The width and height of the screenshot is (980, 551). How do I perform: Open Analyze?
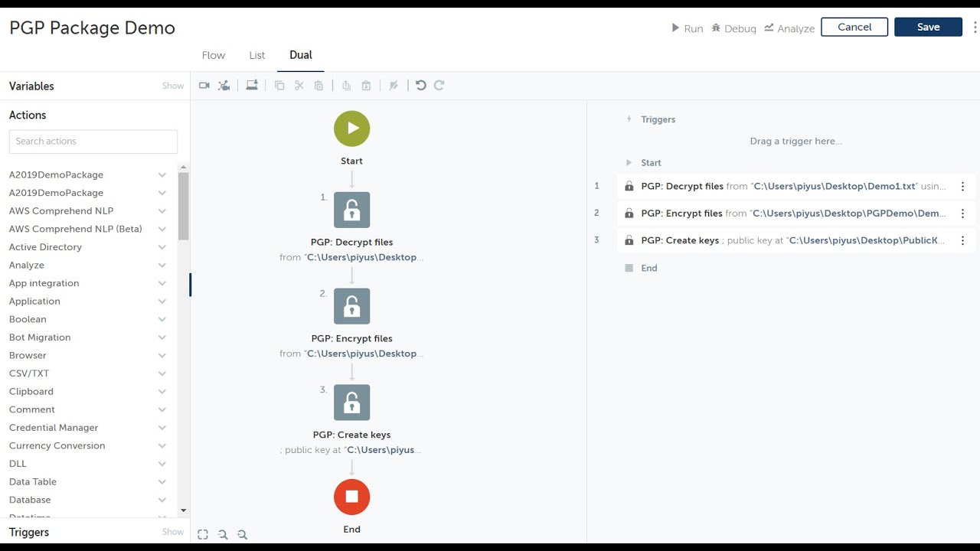pyautogui.click(x=789, y=28)
